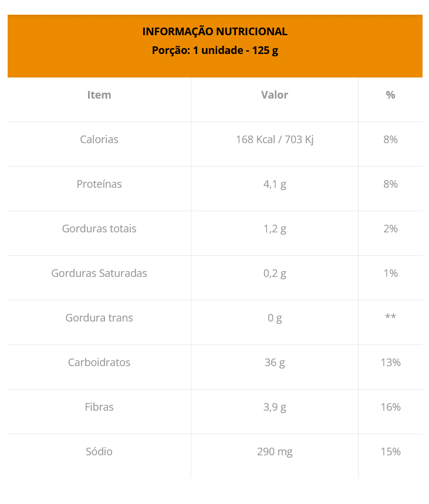Select the Gordura trans label
This screenshot has height=504, width=429.
click(99, 318)
